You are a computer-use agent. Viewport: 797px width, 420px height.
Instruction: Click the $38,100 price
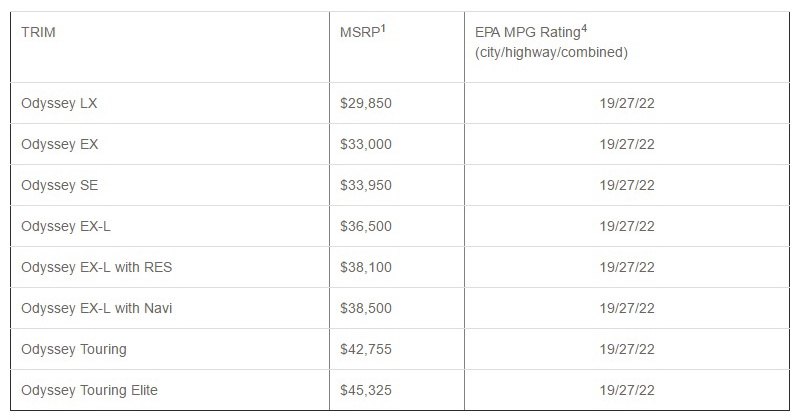click(366, 267)
